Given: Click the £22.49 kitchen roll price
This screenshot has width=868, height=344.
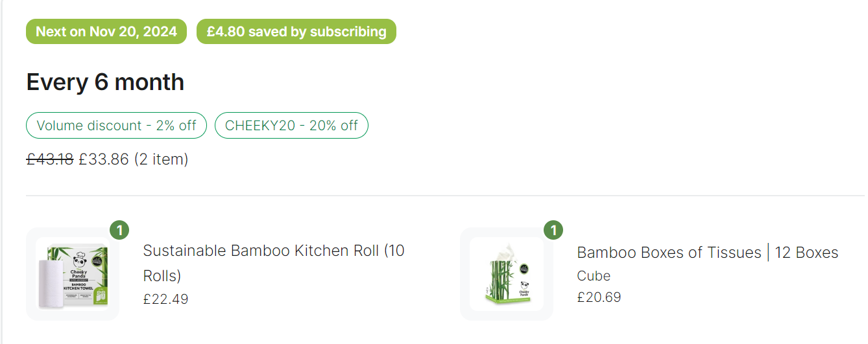Looking at the screenshot, I should pos(165,299).
